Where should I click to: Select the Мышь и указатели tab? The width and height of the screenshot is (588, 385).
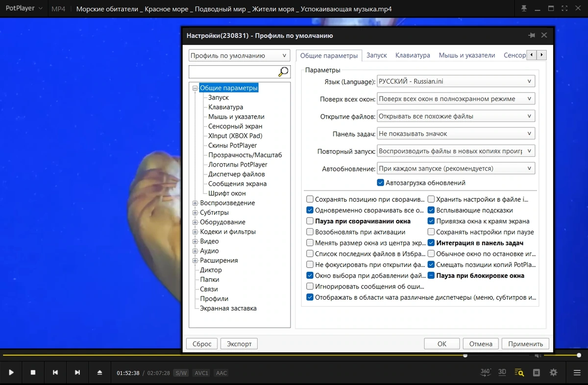[467, 55]
